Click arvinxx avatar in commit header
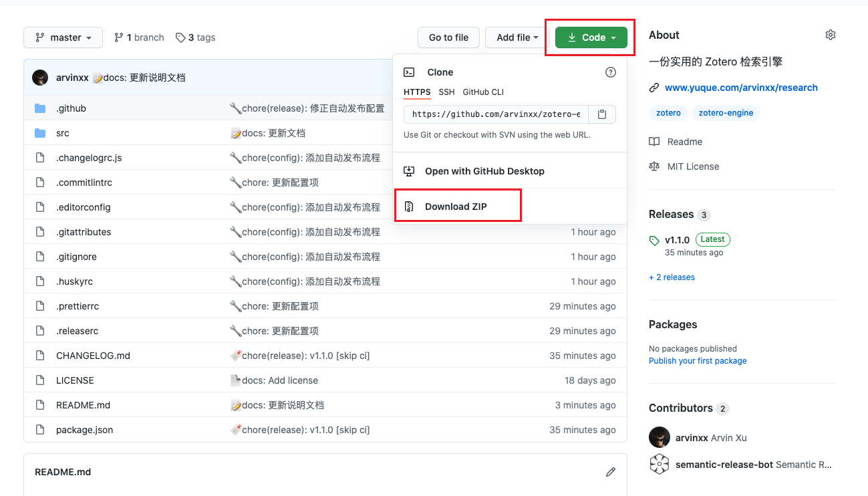868x496 pixels. tap(40, 78)
